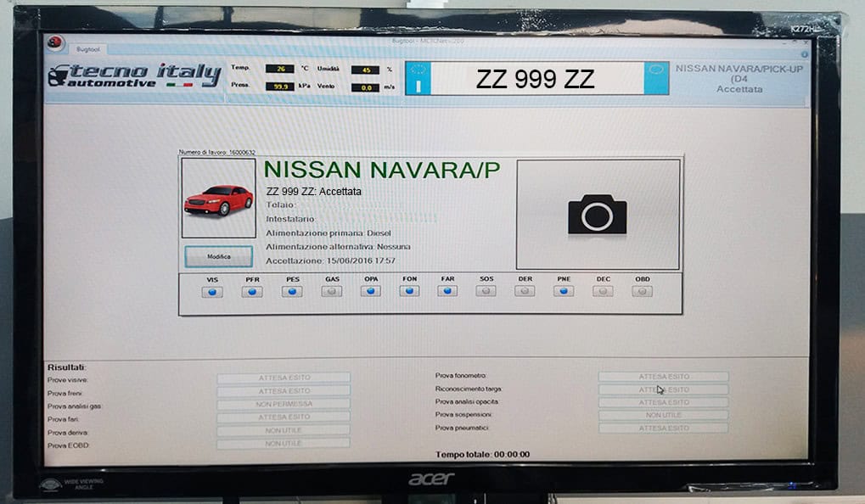
Task: Click the Prova analisi opacità result box
Action: pos(664,402)
